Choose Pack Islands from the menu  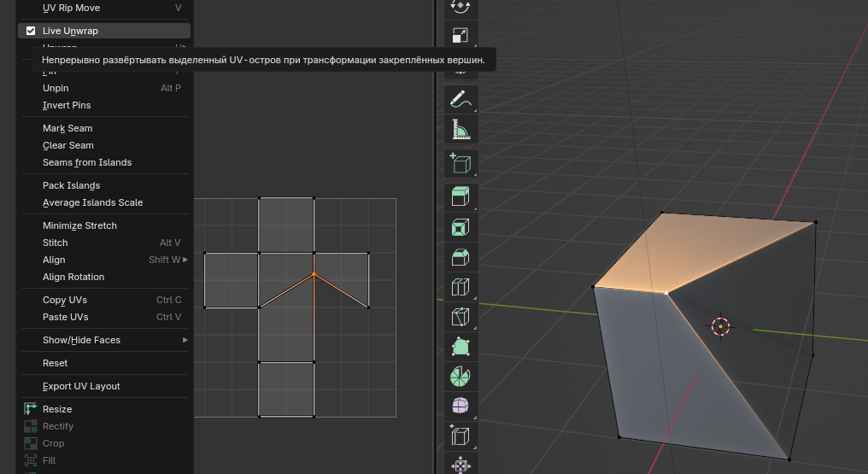(71, 185)
